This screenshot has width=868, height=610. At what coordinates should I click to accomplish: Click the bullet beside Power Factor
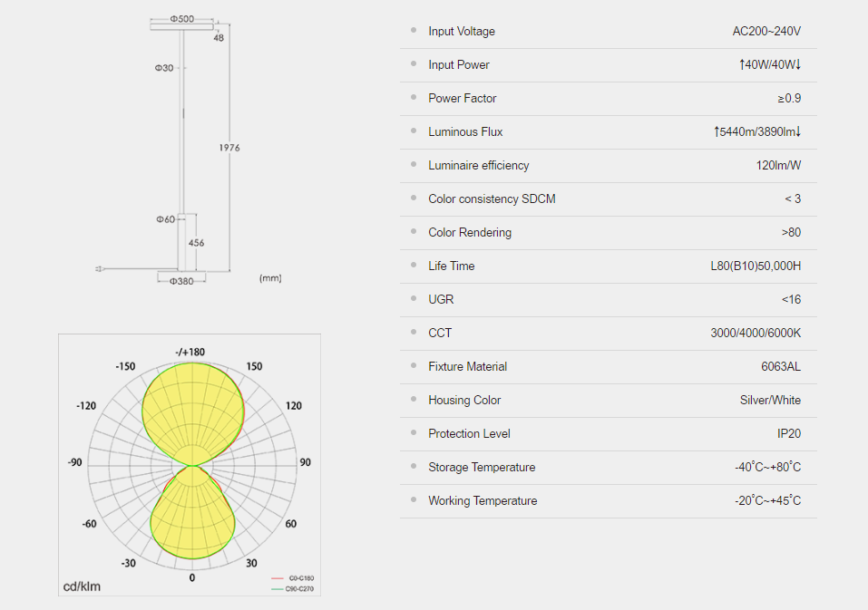[414, 98]
